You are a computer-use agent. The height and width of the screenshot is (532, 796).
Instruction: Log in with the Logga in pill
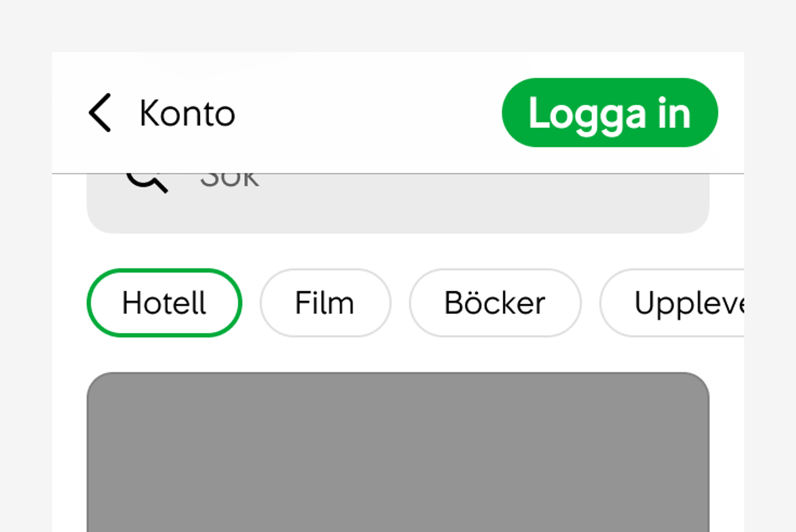[x=610, y=113]
